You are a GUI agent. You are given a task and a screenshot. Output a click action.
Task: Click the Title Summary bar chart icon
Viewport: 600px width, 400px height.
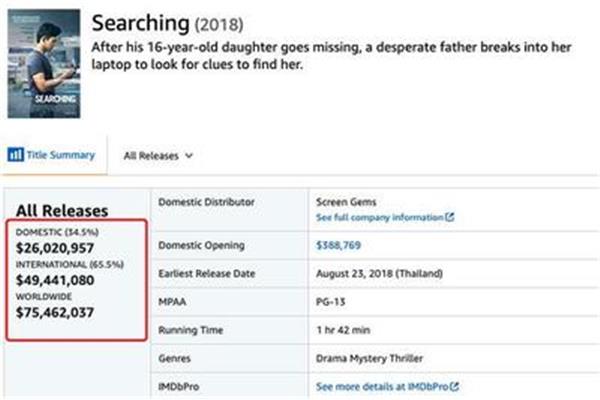click(16, 155)
